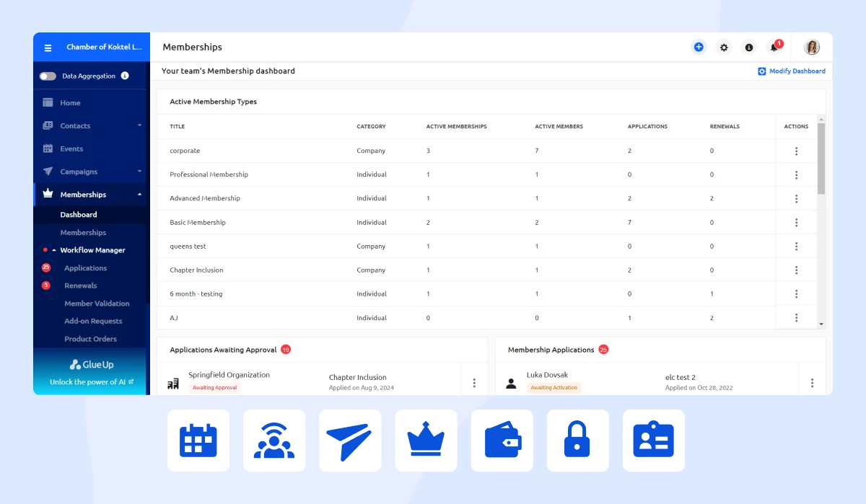The width and height of the screenshot is (866, 504).
Task: Open the Renewals menu item
Action: tap(81, 286)
